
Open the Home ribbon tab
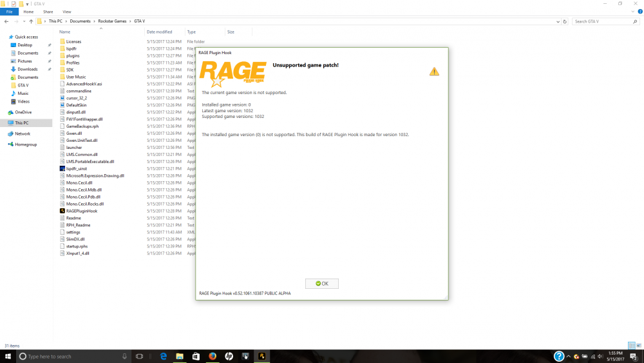[28, 12]
